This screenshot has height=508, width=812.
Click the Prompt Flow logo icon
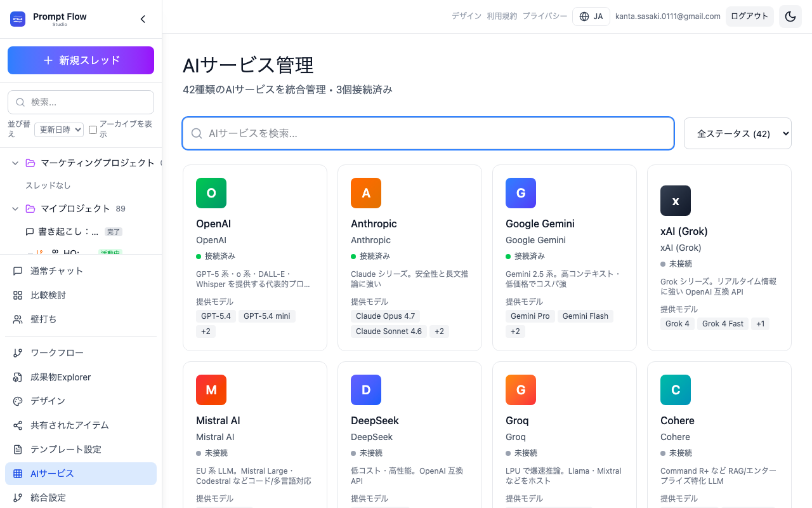click(18, 19)
